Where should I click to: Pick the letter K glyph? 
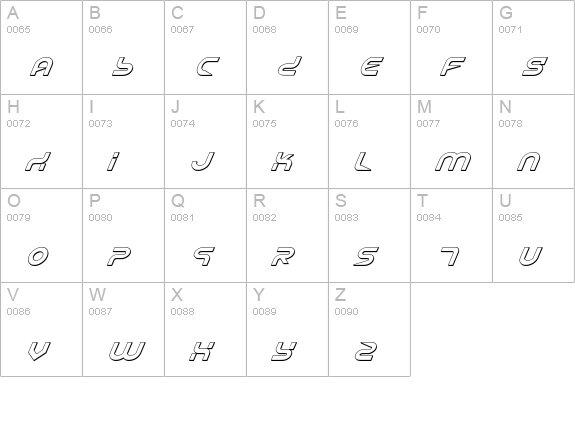point(283,161)
